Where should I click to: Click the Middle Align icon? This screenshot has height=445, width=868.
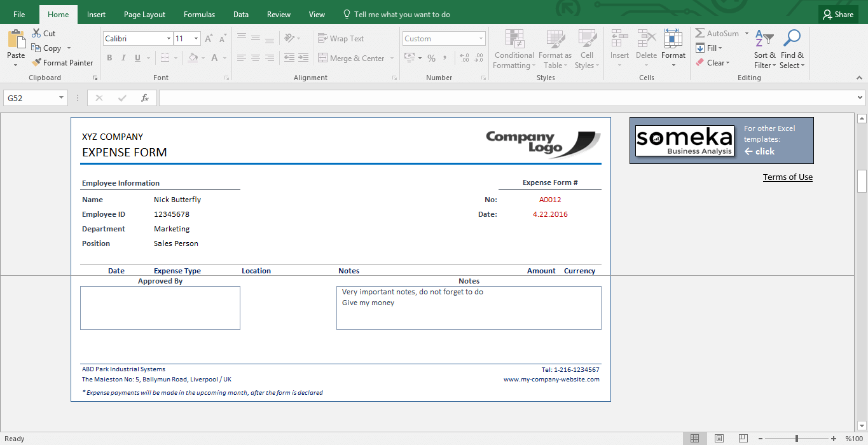(256, 38)
